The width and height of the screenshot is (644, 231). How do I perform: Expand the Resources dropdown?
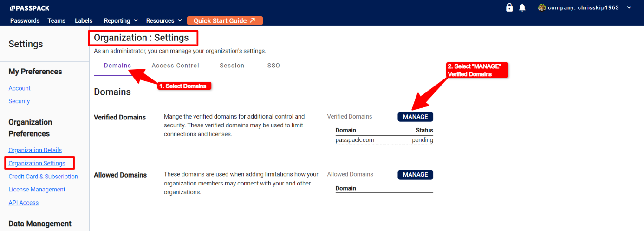click(163, 20)
